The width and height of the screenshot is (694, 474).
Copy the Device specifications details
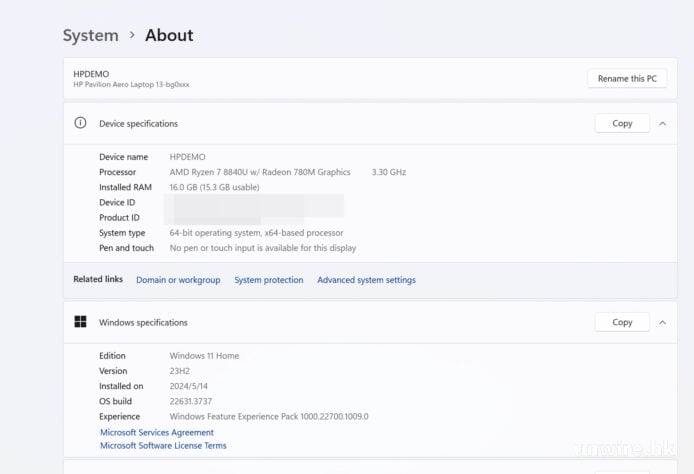tap(622, 124)
